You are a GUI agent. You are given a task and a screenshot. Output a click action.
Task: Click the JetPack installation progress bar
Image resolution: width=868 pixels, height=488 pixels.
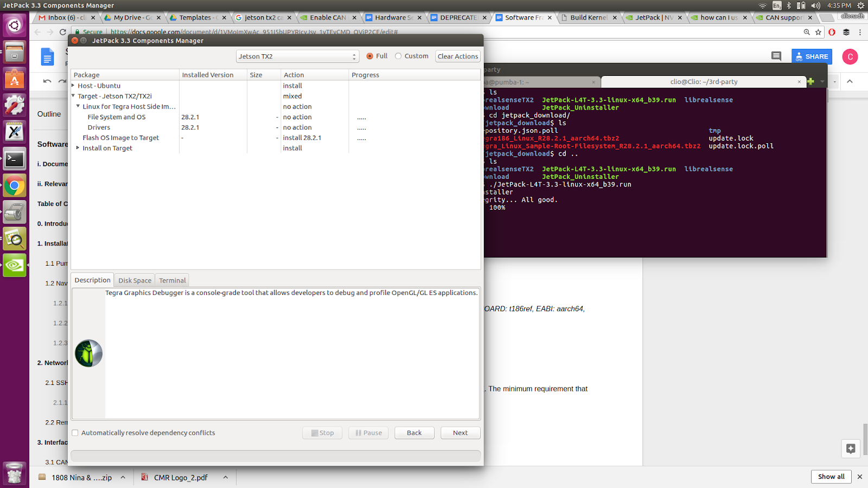click(276, 456)
